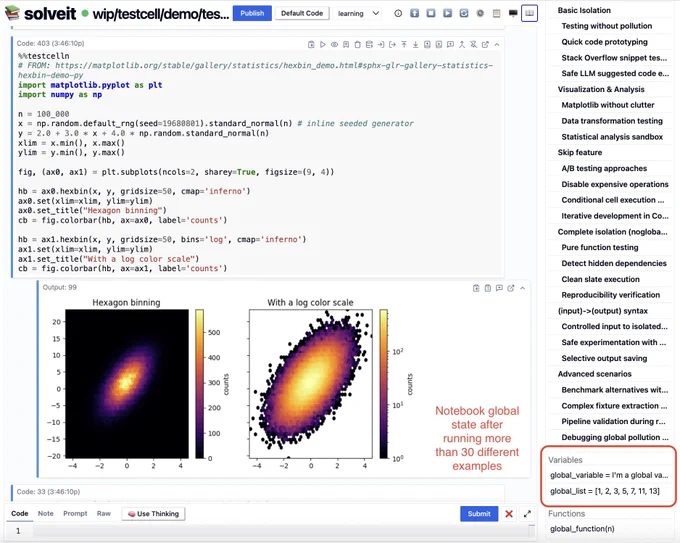Screen dimensions: 680x543
Task: Move Code 403 cell to top icon
Action: click(x=404, y=44)
